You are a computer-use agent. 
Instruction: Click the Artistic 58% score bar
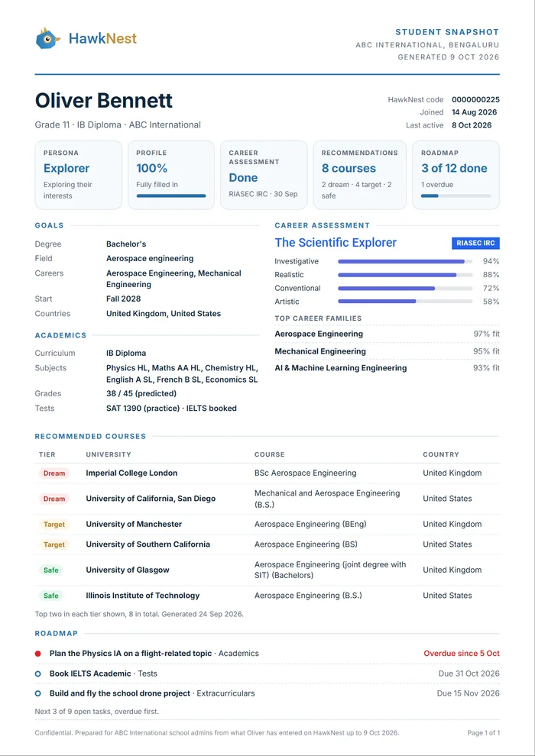(405, 302)
